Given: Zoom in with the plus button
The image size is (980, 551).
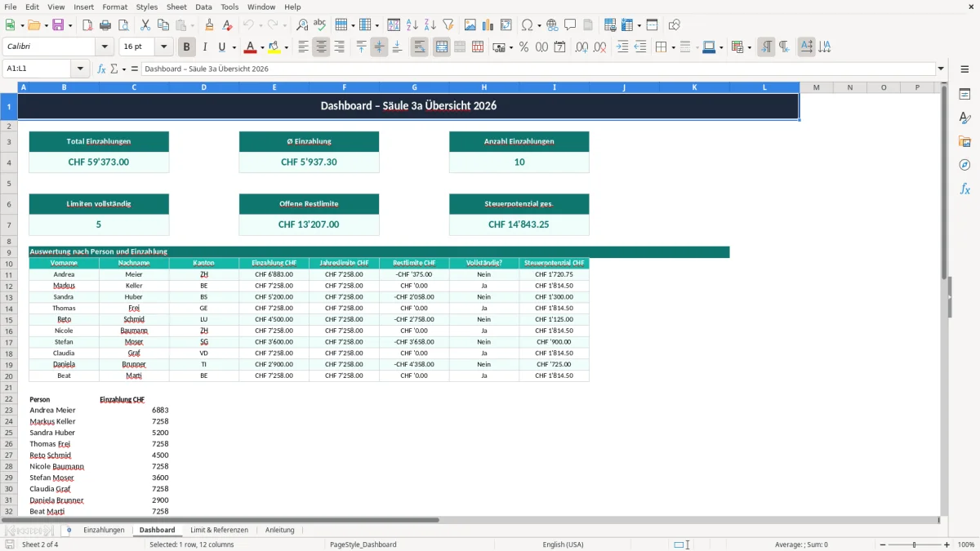Looking at the screenshot, I should 947,544.
